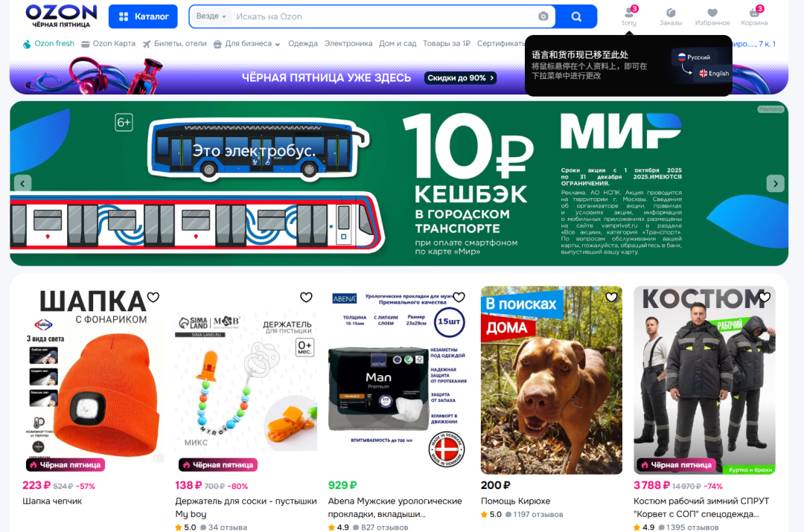804x532 pixels.
Task: Open the Заказы orders icon
Action: (x=671, y=16)
